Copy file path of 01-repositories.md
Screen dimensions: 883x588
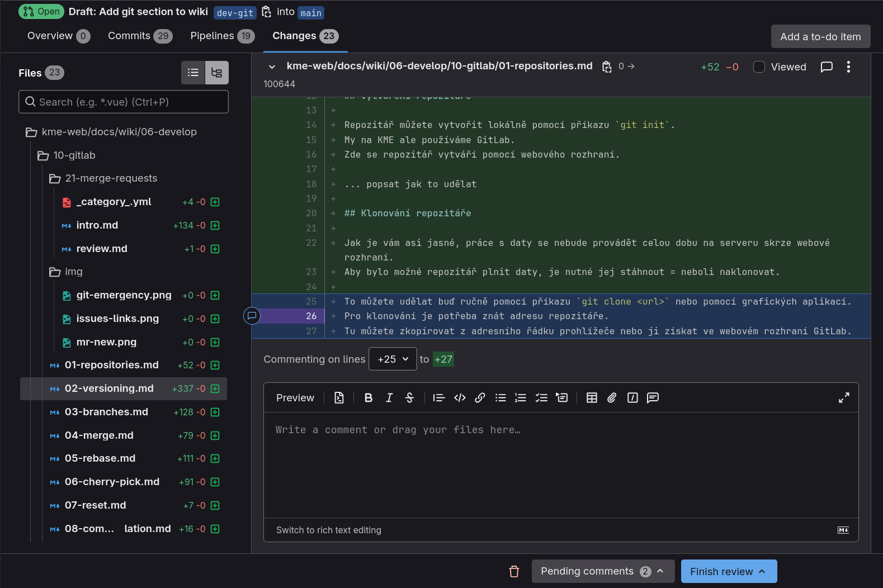point(607,67)
